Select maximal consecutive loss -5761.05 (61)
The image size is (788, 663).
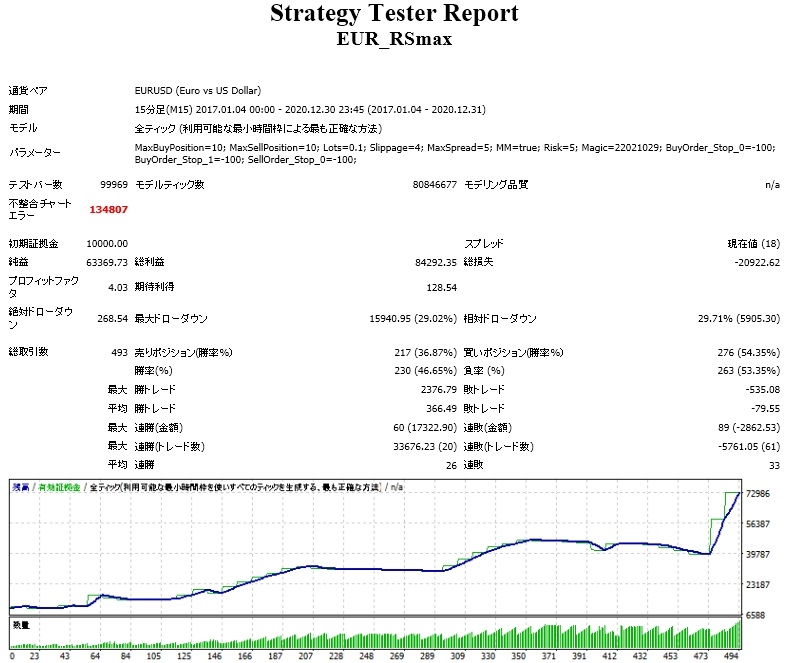[x=749, y=446]
